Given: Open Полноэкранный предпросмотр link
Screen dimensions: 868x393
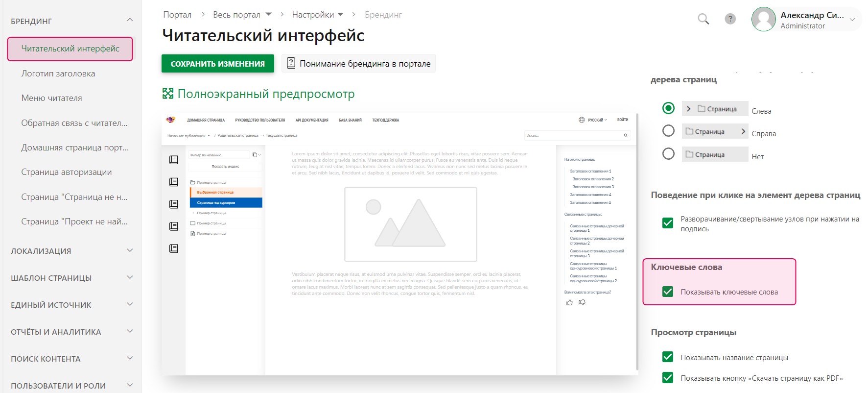Looking at the screenshot, I should point(266,94).
